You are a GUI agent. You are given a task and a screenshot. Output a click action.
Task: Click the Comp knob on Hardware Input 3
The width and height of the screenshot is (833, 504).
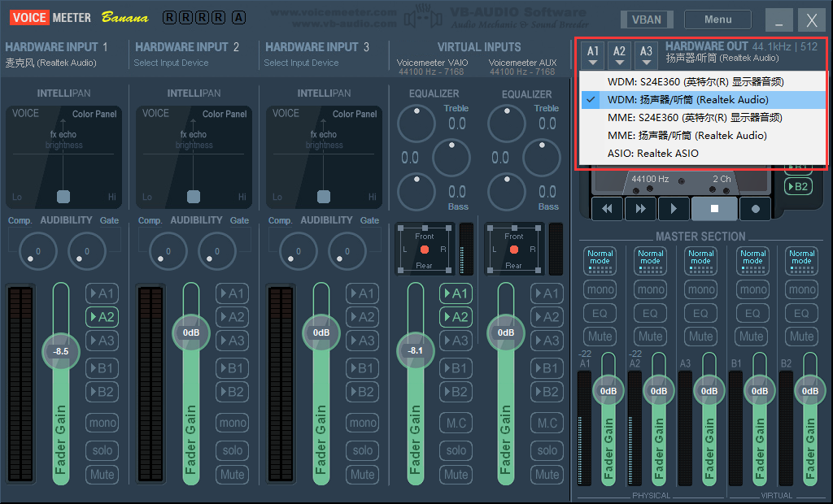point(298,251)
